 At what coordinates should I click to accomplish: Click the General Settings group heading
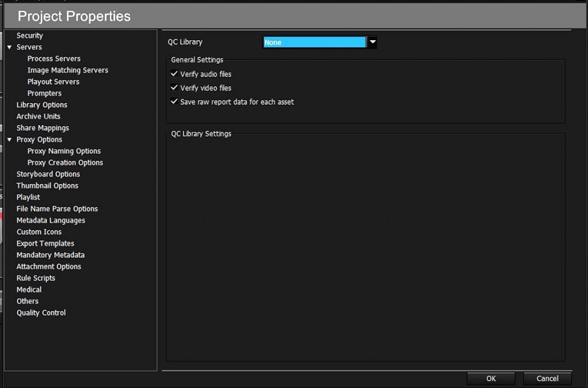pyautogui.click(x=197, y=60)
